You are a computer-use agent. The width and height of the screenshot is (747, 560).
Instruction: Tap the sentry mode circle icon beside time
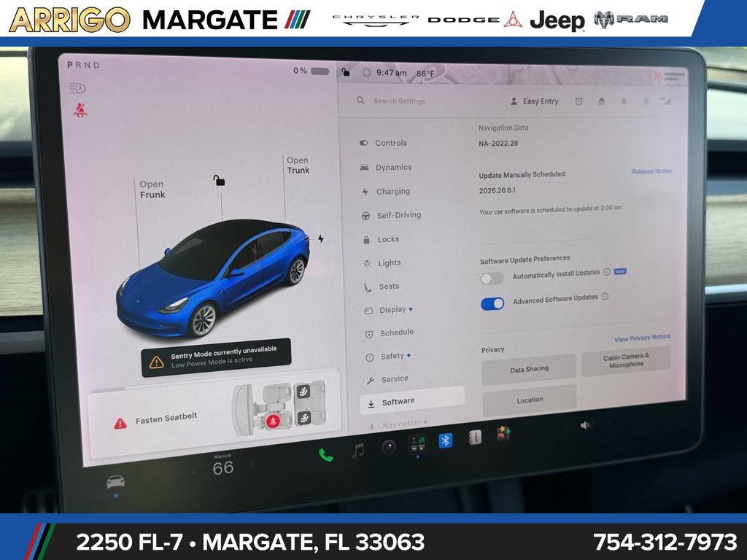coord(366,73)
